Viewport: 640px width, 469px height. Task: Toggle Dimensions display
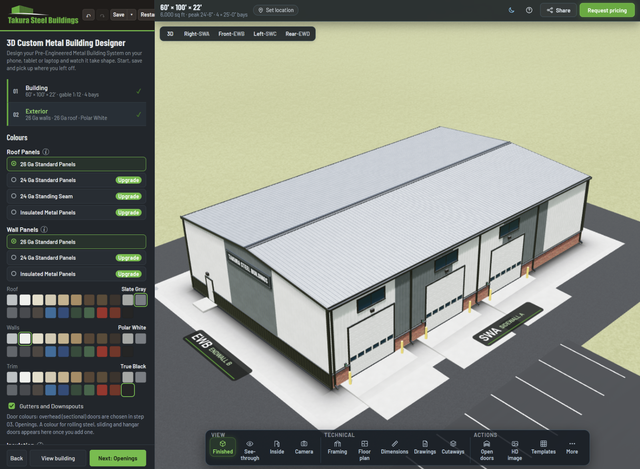[394, 448]
